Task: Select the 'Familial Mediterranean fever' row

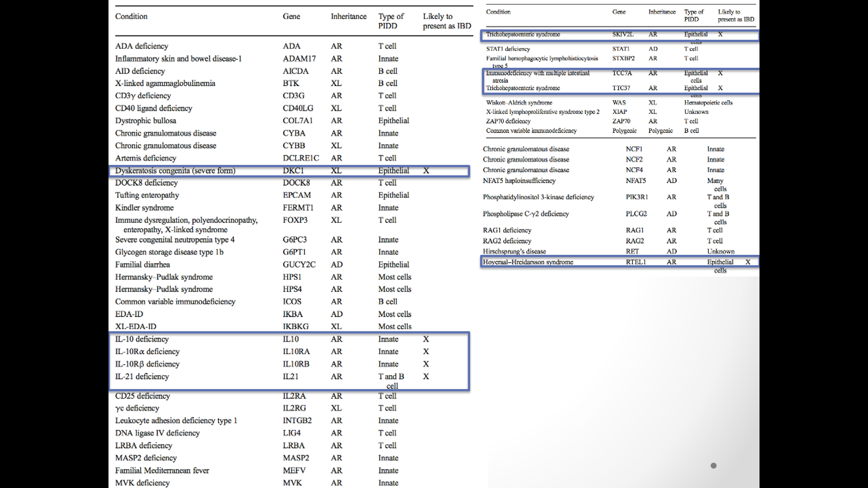Action: 162,470
